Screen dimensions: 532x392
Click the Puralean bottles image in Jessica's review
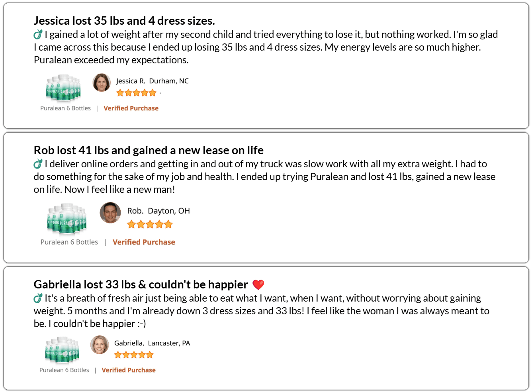pos(64,88)
